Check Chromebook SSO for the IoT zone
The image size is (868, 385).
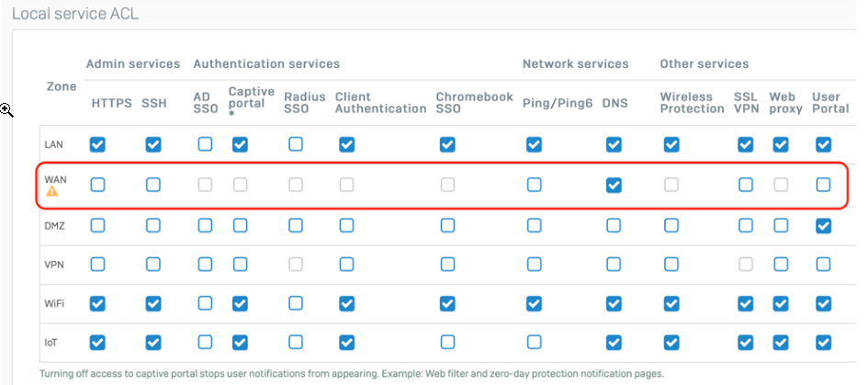tap(447, 343)
